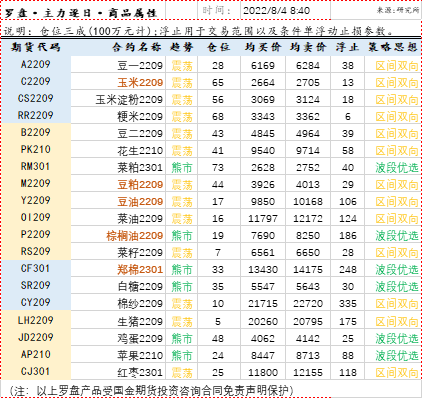422x398 pixels.
Task: Select 熊市 trend cell in 菜粕2301 row
Action: tap(182, 168)
